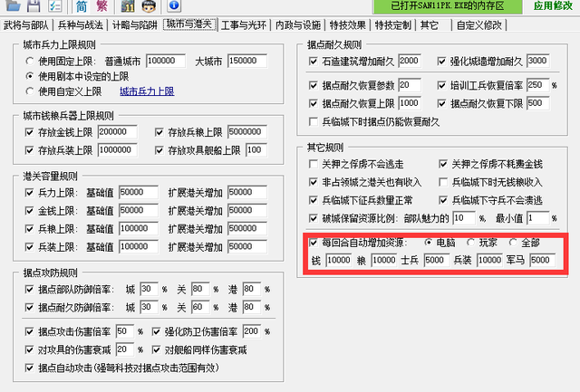
Task: Open the 武将与部队 tab
Action: [26, 25]
